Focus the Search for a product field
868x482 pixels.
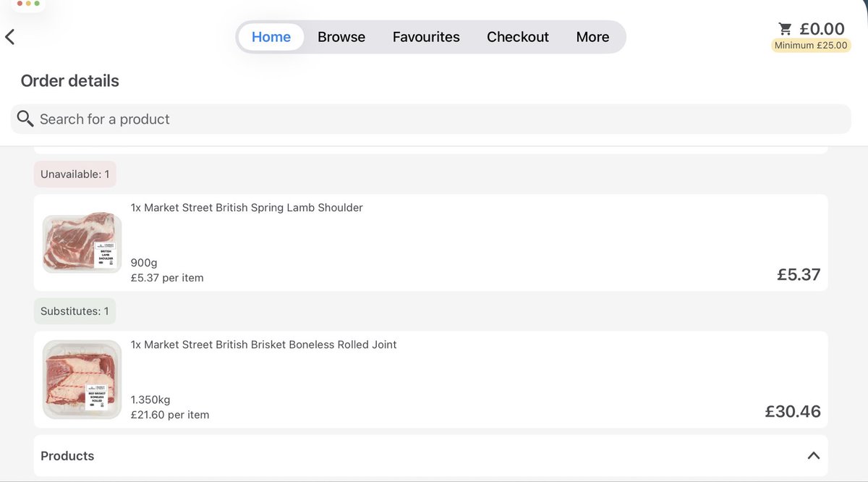pyautogui.click(x=430, y=119)
